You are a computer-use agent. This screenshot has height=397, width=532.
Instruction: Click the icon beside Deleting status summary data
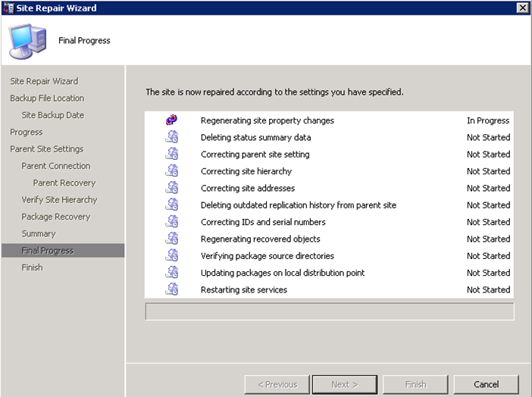(172, 136)
